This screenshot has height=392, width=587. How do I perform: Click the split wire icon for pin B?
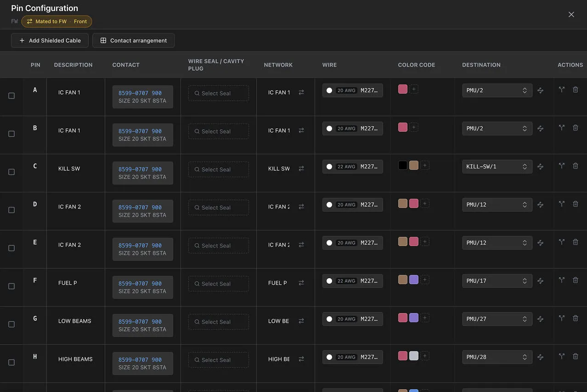click(561, 128)
